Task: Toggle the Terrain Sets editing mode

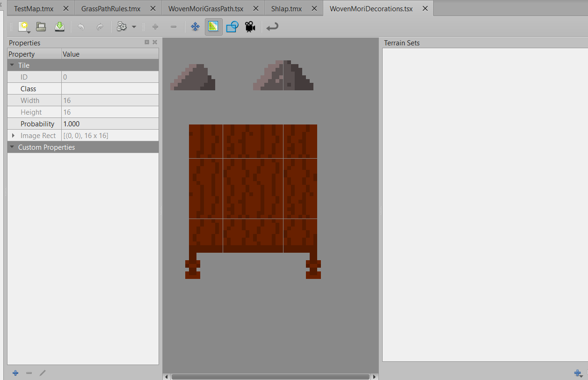Action: click(213, 27)
